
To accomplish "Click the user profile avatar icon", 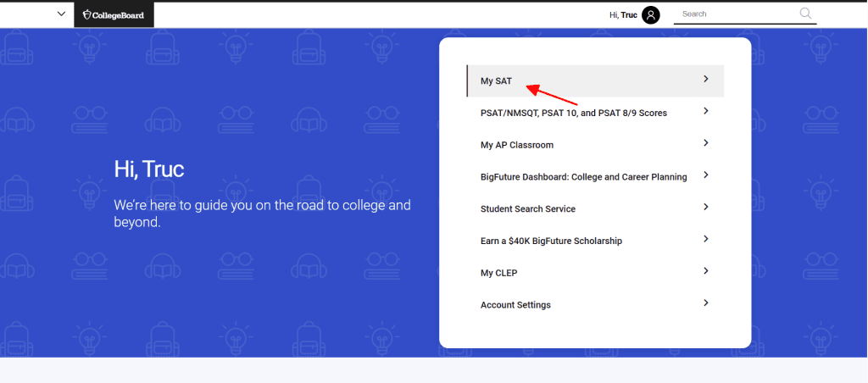I will click(x=651, y=15).
